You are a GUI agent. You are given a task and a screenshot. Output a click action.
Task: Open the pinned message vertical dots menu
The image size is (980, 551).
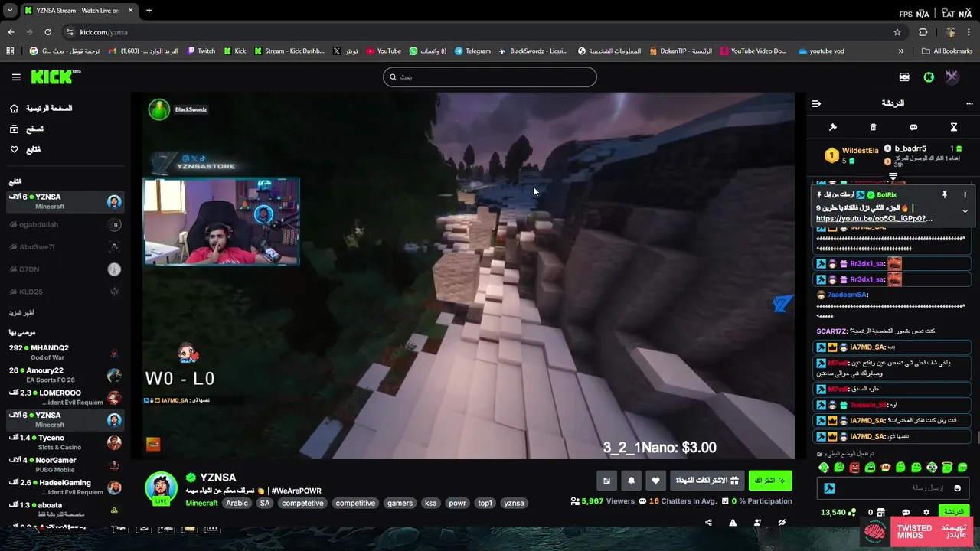point(965,195)
